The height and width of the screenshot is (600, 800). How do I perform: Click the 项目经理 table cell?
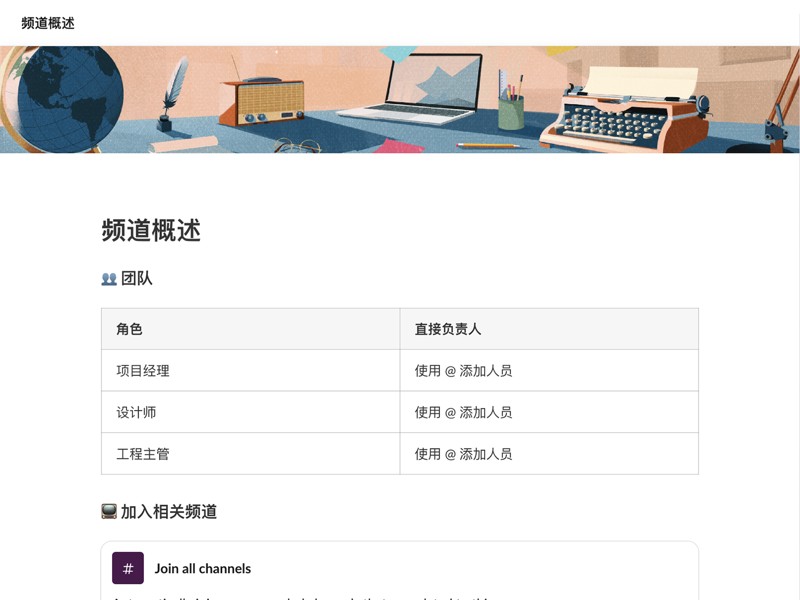click(x=143, y=370)
